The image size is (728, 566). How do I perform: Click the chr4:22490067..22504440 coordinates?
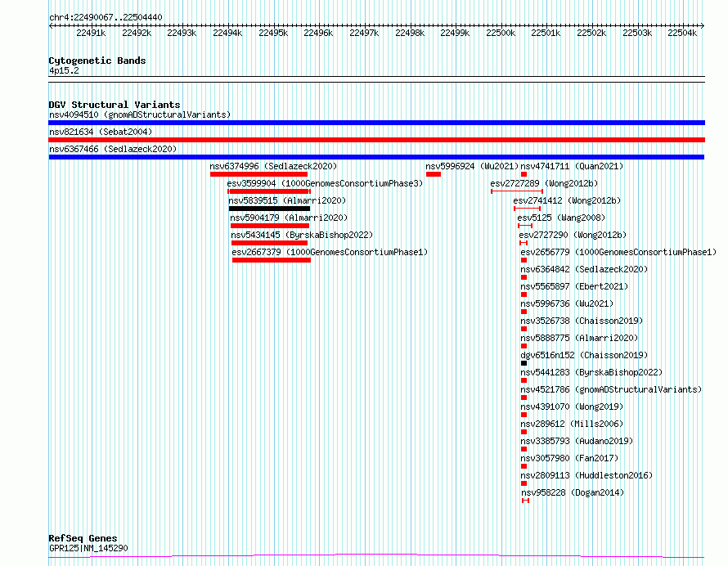[x=106, y=18]
